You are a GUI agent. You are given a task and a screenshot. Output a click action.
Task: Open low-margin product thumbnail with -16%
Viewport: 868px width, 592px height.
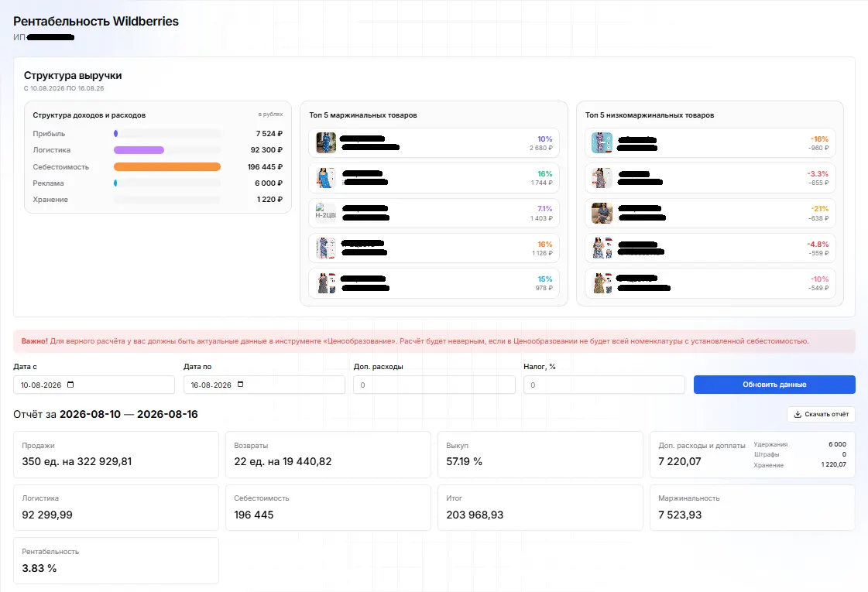(x=602, y=142)
